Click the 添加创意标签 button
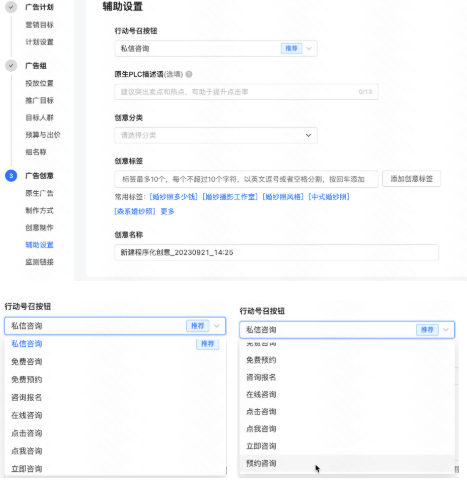Image resolution: width=467 pixels, height=483 pixels. click(x=412, y=179)
